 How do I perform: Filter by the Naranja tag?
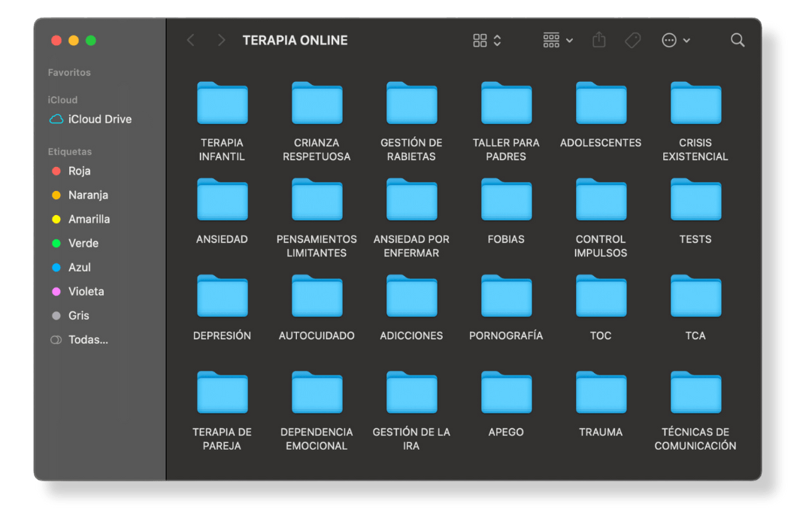80,196
